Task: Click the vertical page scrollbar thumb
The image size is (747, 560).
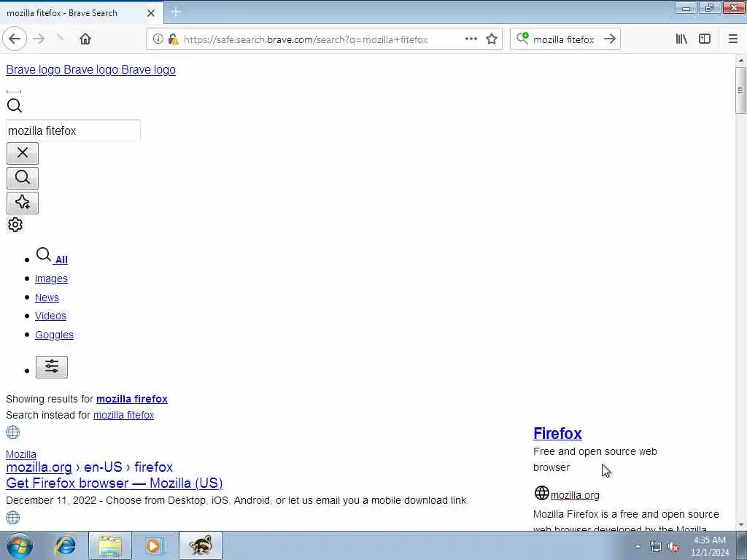Action: pyautogui.click(x=740, y=90)
